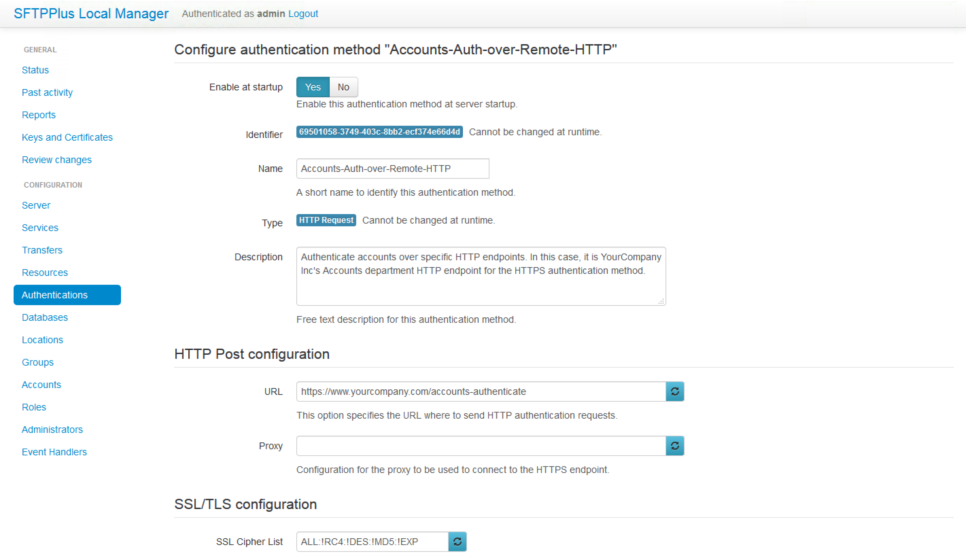The height and width of the screenshot is (560, 966).
Task: Click inside the URL input field
Action: click(481, 391)
